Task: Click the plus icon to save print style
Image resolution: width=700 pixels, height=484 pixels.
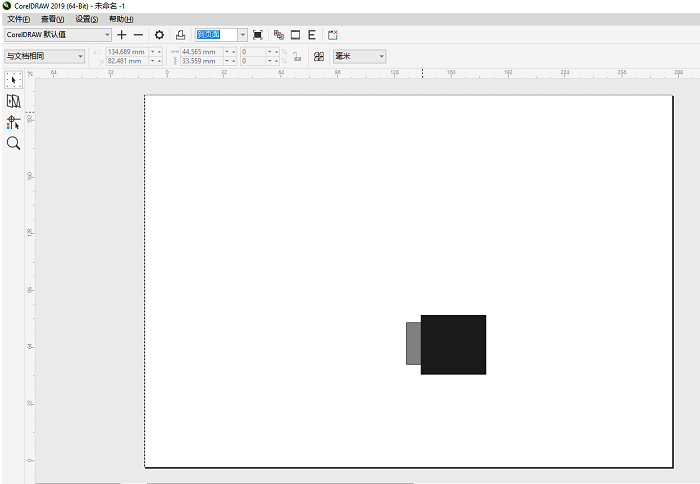Action: (x=122, y=35)
